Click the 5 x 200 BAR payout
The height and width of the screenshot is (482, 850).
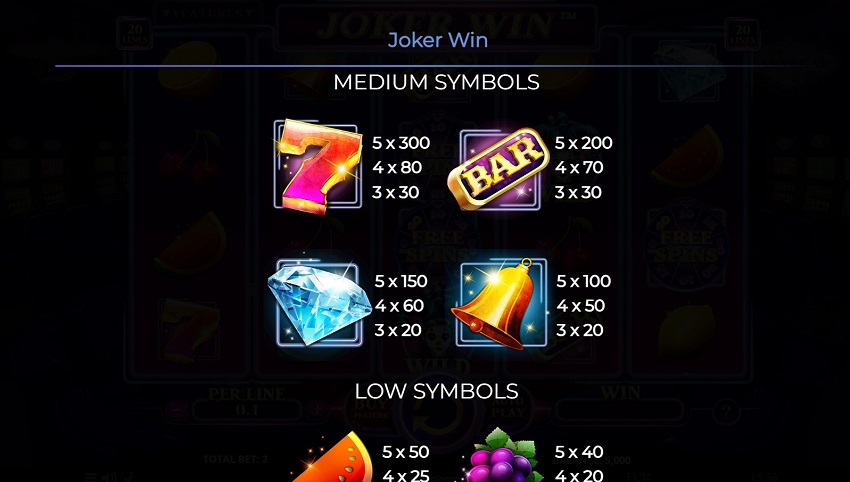[583, 143]
